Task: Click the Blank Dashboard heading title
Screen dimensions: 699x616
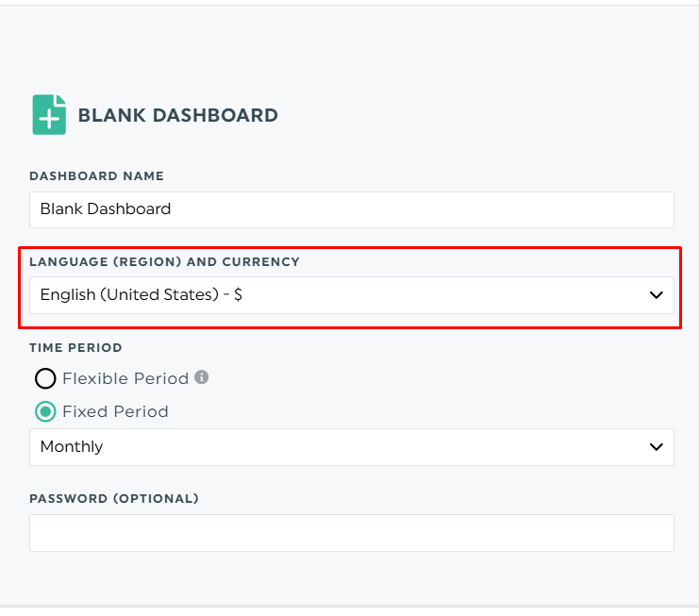Action: 177,116
